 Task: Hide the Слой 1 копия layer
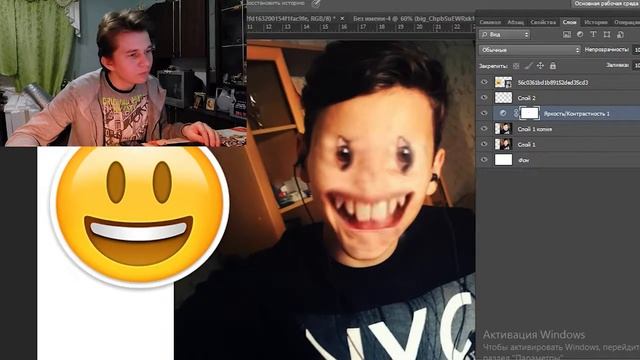point(484,129)
